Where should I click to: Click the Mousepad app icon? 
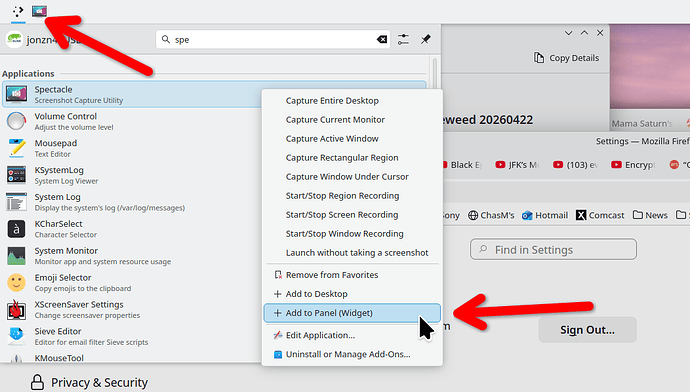[16, 148]
